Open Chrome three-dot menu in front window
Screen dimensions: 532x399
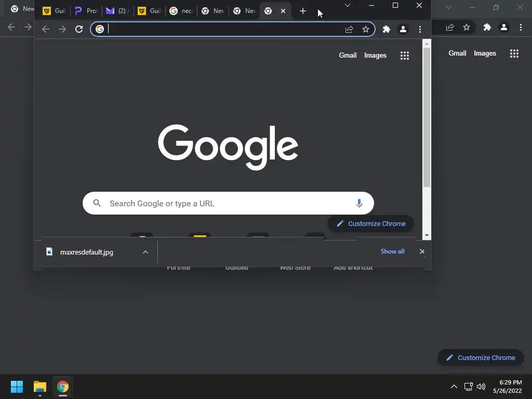coord(420,29)
